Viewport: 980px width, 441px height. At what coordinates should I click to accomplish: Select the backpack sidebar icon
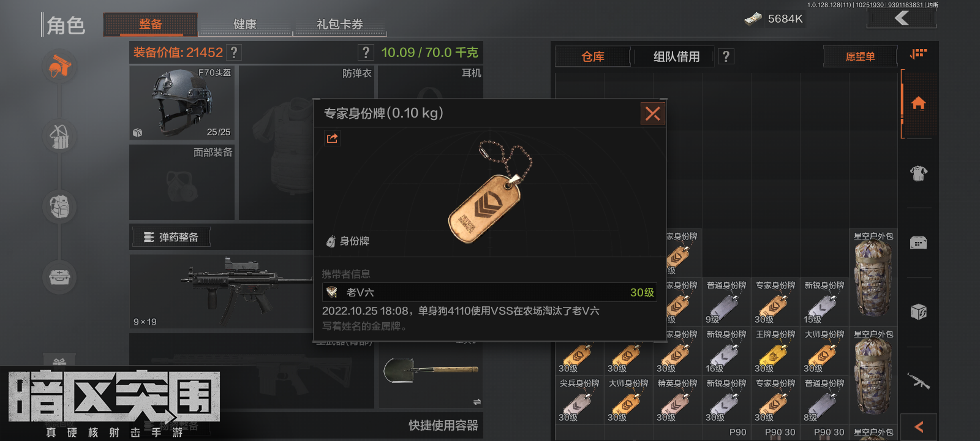tap(59, 206)
